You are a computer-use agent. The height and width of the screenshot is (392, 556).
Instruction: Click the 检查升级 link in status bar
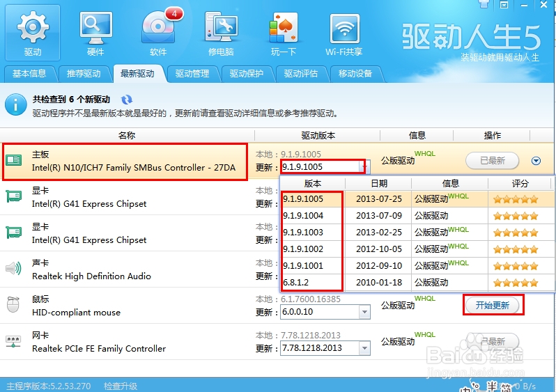point(121,386)
